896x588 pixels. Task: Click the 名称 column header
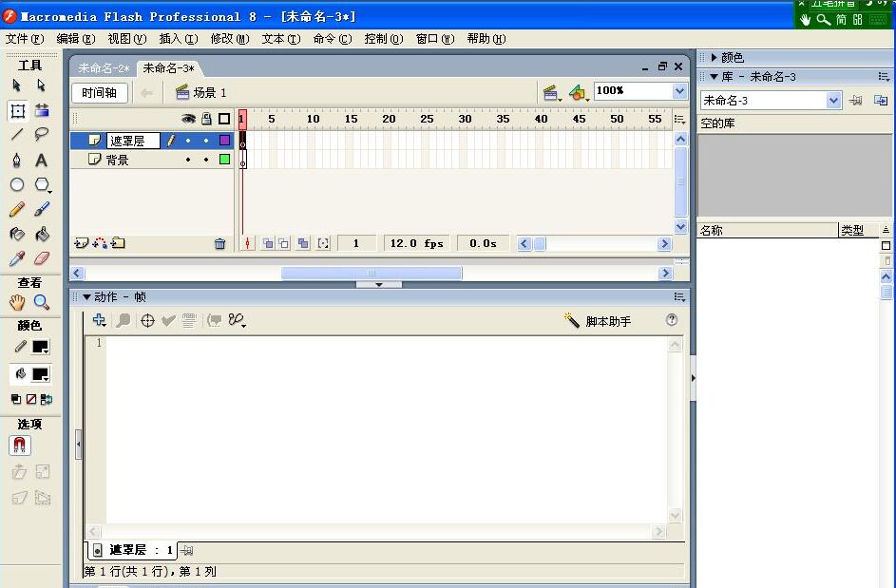(768, 230)
